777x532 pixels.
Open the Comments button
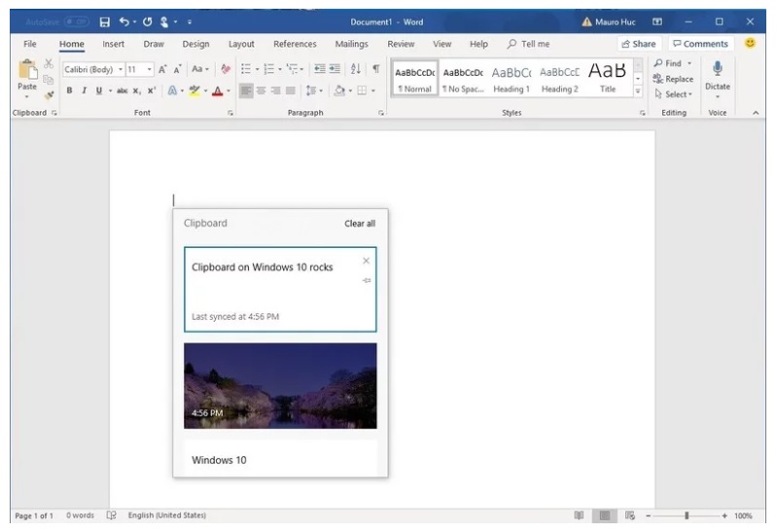(700, 44)
